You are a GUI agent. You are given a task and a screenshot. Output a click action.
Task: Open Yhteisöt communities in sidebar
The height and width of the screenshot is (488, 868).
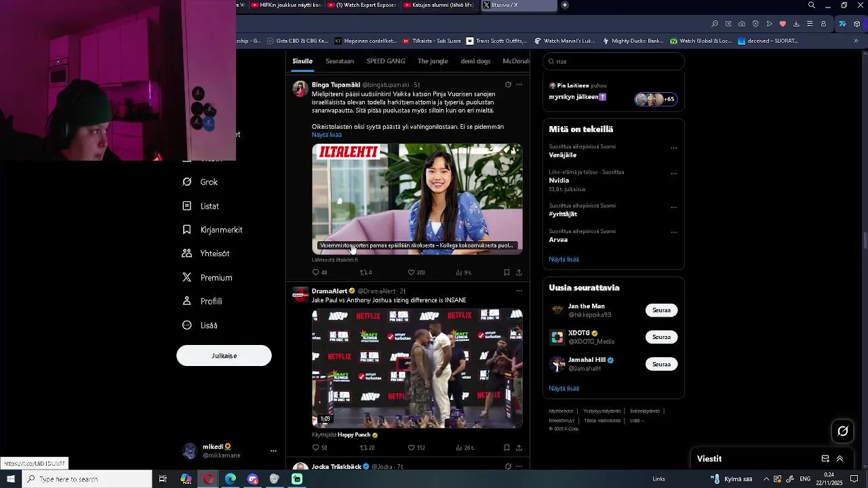click(205, 253)
